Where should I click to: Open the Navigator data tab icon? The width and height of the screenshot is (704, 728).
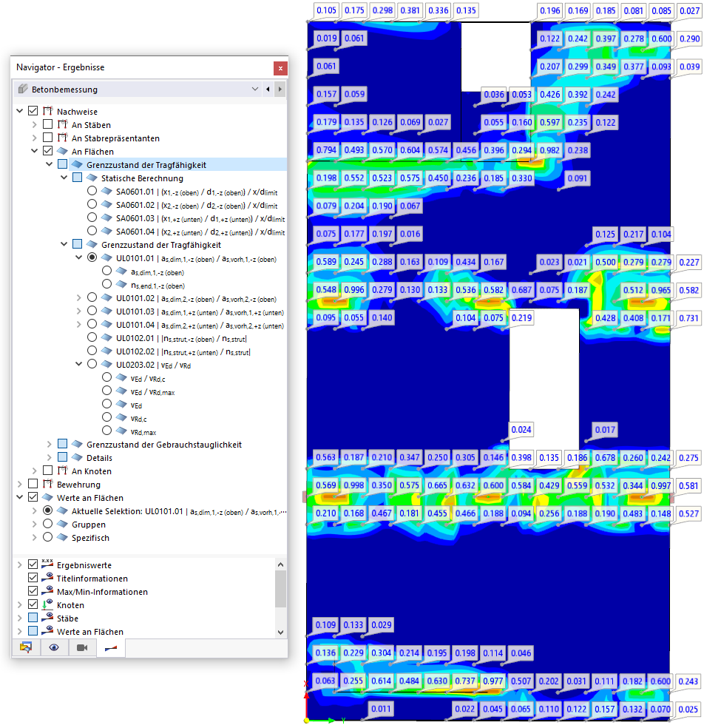[x=26, y=647]
